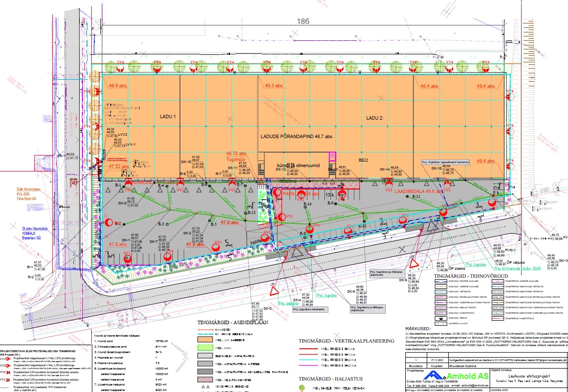The height and width of the screenshot is (392, 568).
Task: Click the 'SK-7' manhole label
Action: 154,241
